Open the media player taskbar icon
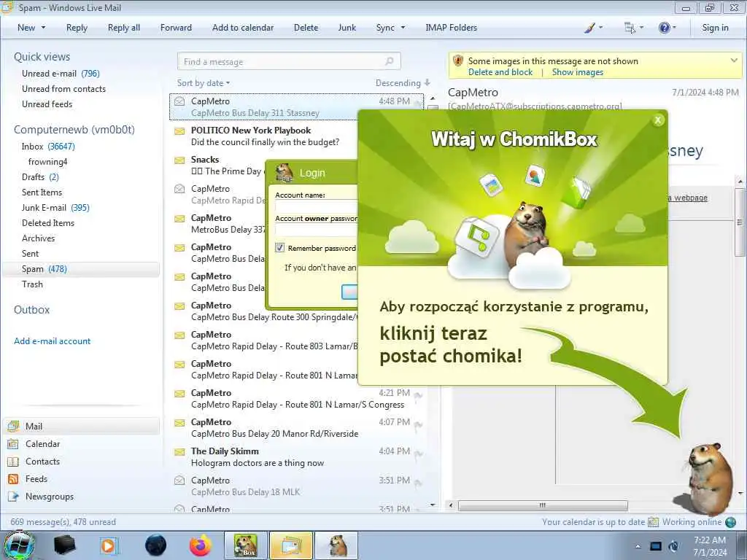The image size is (747, 560). point(109,545)
